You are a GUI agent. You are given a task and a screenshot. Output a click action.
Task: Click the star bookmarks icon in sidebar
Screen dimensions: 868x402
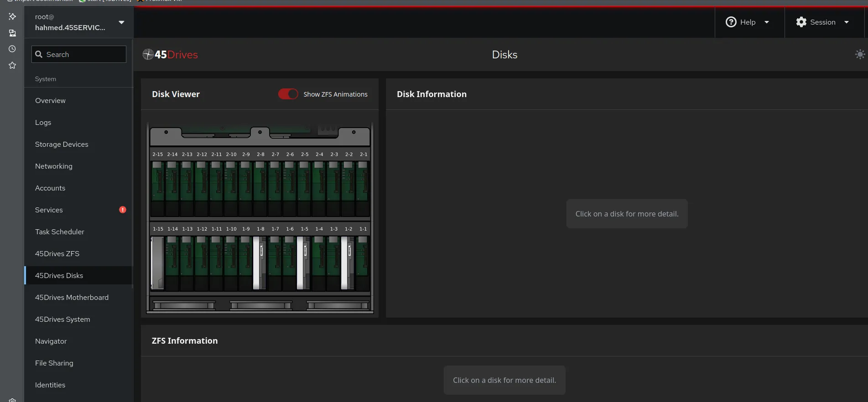click(x=12, y=65)
